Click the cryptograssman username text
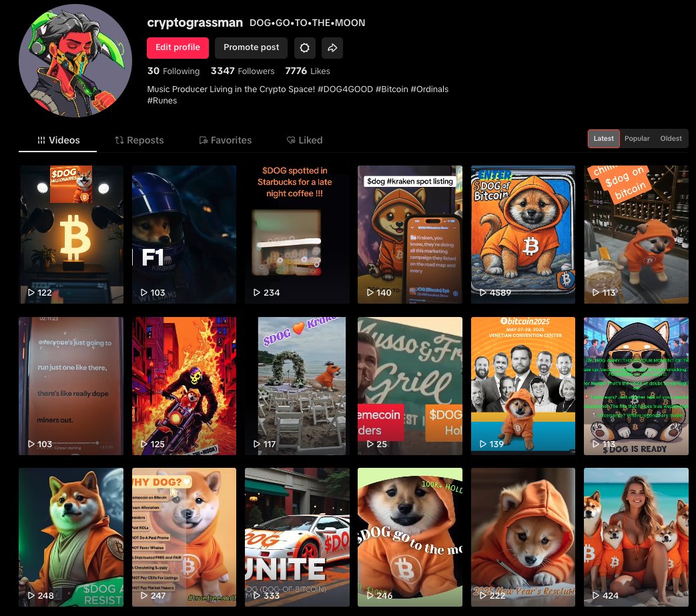 195,23
